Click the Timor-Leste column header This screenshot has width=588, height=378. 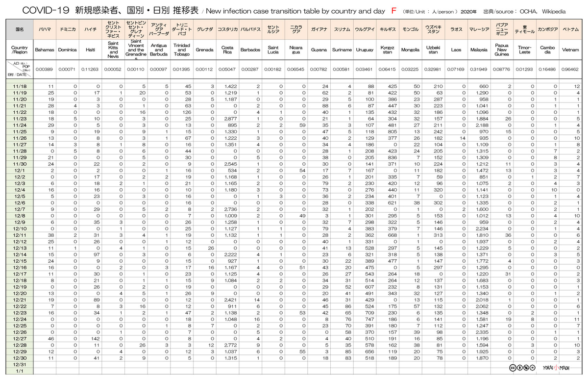524,50
